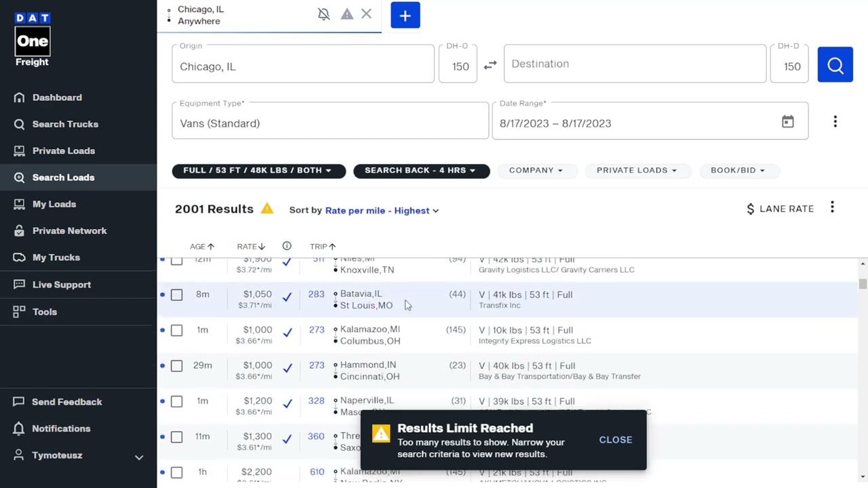The image size is (868, 488).
Task: Click the LANE RATE button
Action: point(780,209)
